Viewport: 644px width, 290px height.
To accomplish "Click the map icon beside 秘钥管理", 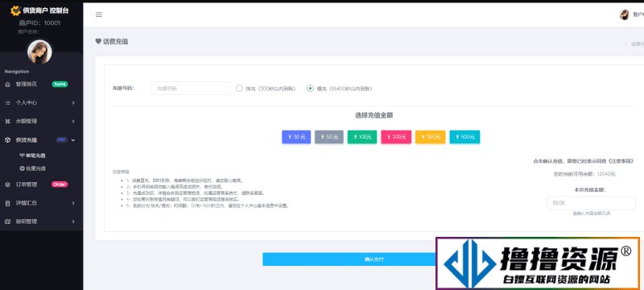I will (x=7, y=222).
